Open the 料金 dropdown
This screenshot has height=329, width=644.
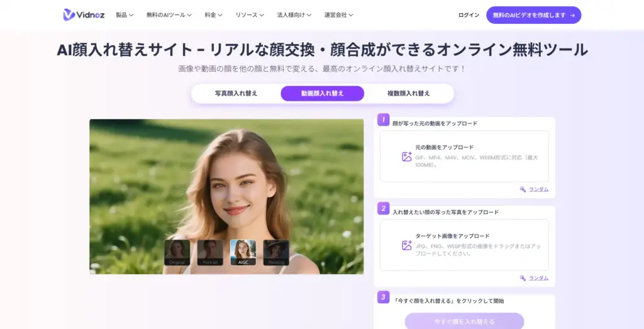[214, 15]
